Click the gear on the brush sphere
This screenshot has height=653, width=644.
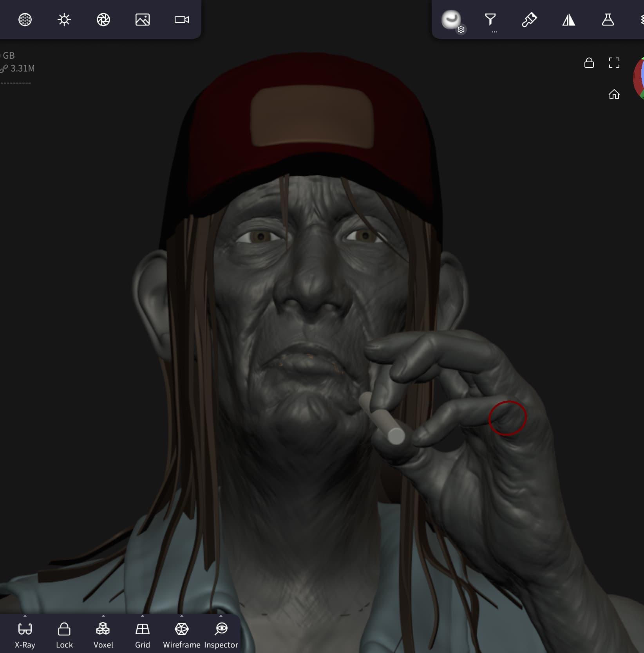(x=461, y=29)
